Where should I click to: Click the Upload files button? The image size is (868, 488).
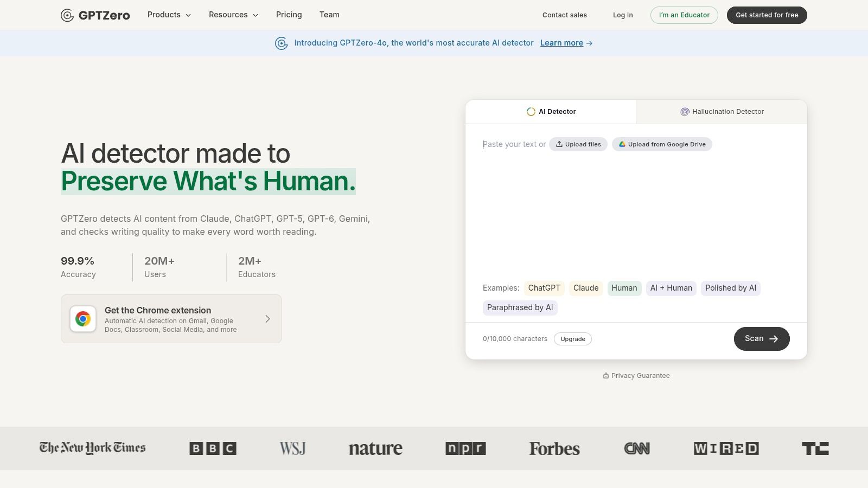(578, 144)
